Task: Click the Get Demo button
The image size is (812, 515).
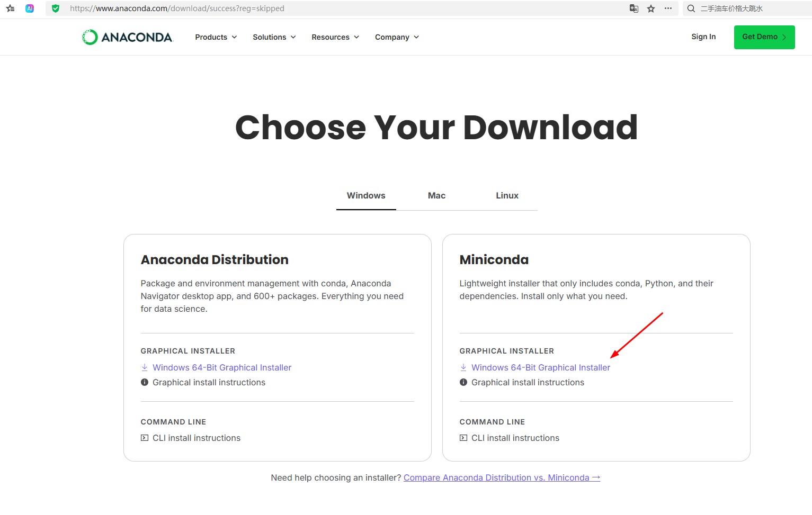Action: (x=764, y=37)
